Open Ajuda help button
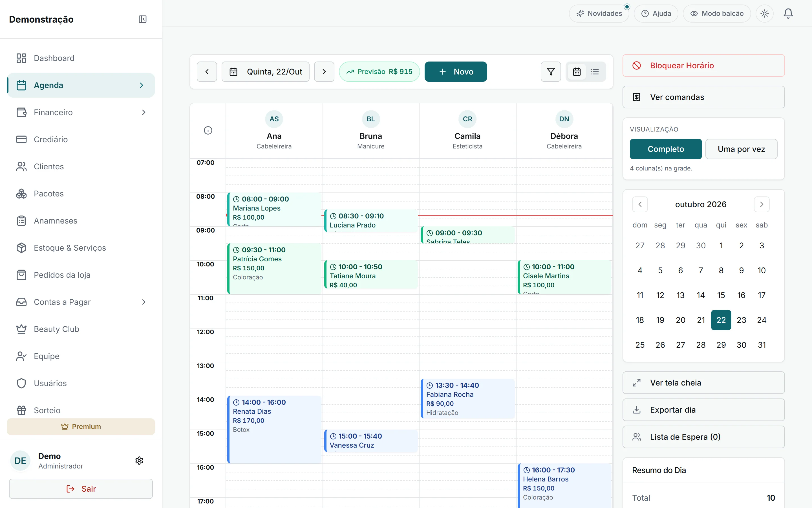 pos(656,14)
